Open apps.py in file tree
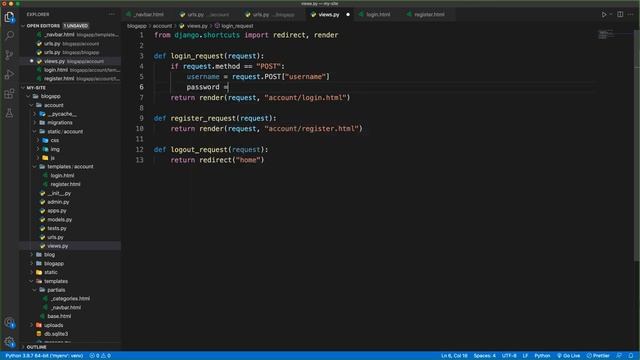This screenshot has height=360, width=640. point(56,211)
